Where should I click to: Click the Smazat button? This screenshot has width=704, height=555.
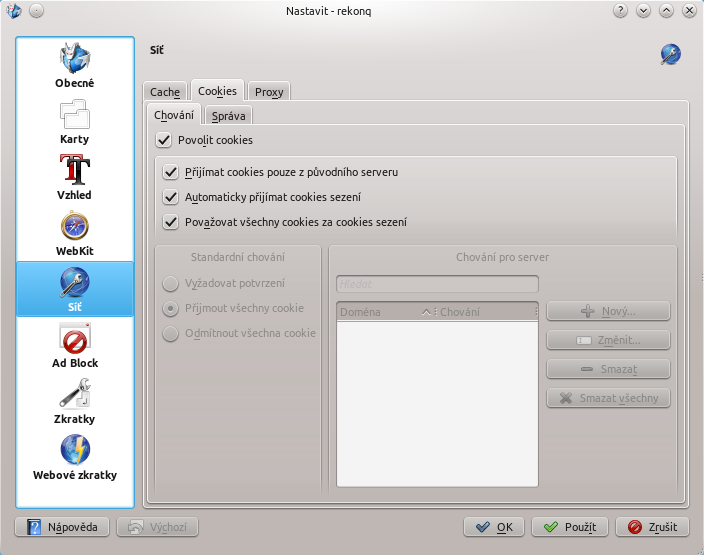tap(608, 369)
